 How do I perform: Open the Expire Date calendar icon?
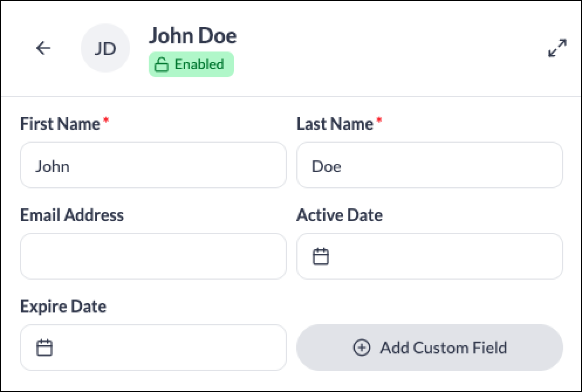click(44, 348)
